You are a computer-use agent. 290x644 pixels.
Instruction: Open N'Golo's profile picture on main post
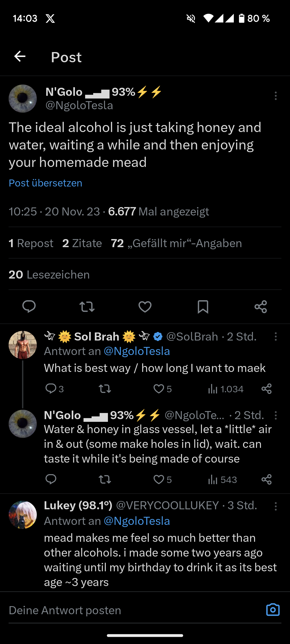click(x=23, y=98)
